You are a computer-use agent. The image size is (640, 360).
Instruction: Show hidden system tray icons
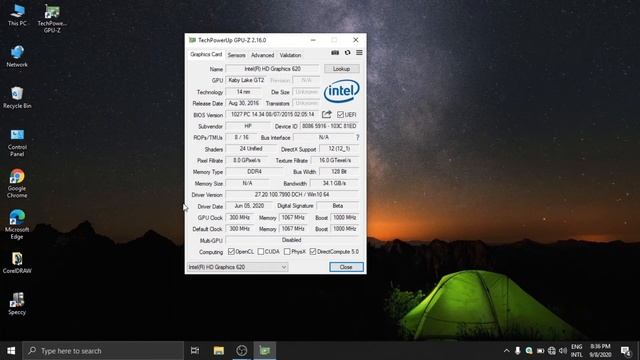pos(507,351)
